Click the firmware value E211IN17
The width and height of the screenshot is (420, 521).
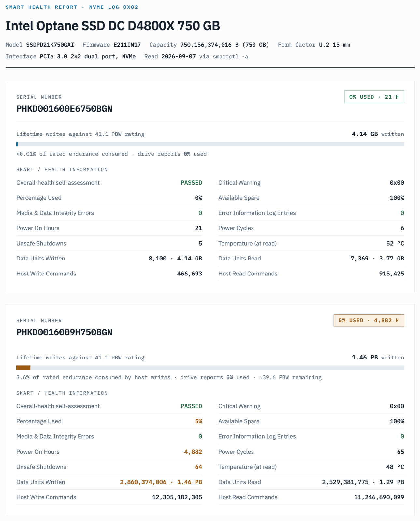(127, 45)
